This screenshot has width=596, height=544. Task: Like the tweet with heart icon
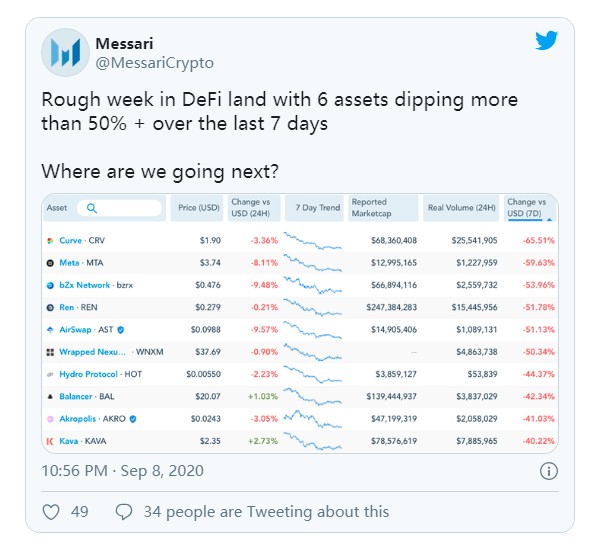point(51,512)
